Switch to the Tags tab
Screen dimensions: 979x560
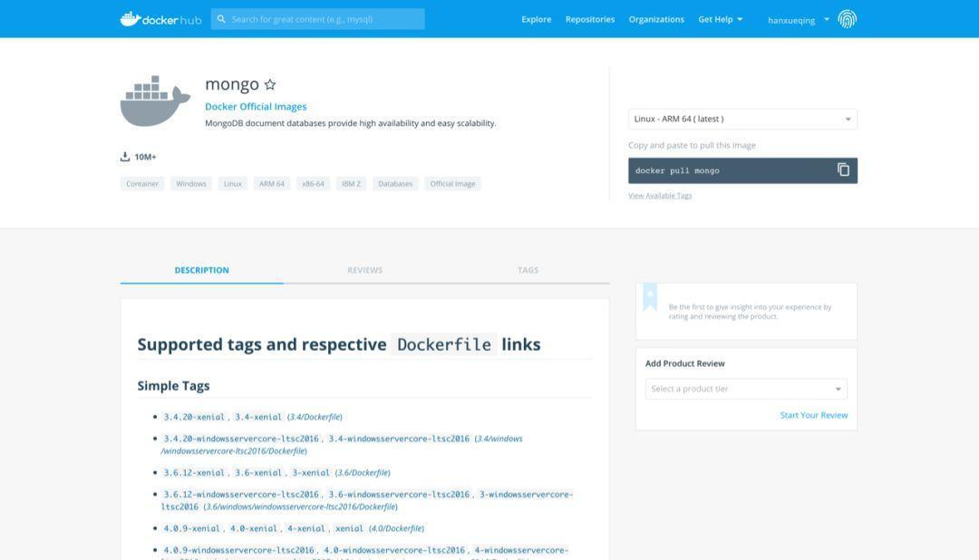click(x=528, y=270)
